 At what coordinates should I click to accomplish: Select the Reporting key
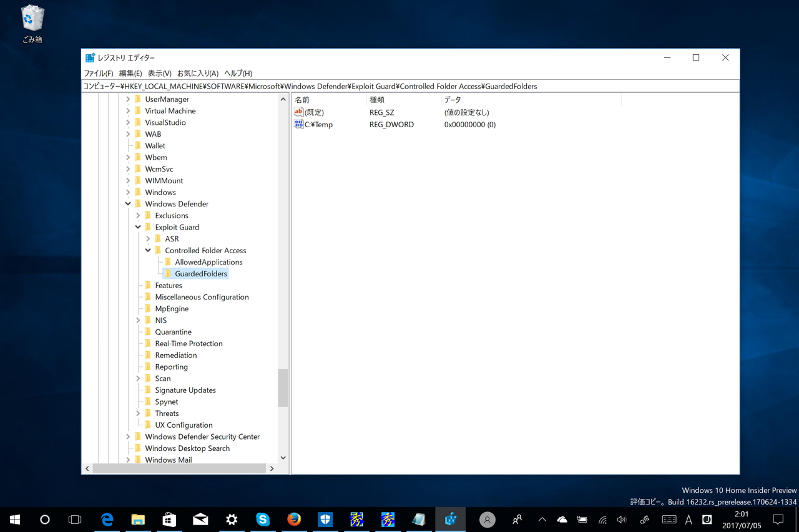171,367
